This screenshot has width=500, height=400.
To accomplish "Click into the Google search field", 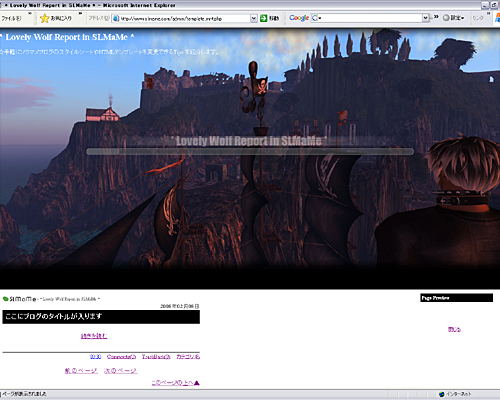I will click(370, 18).
